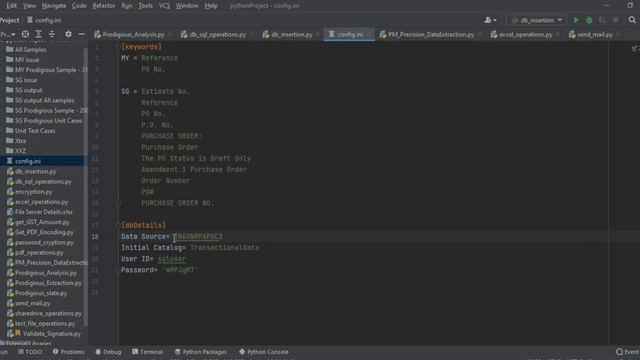Hide the Project tool window
The image size is (640, 360).
(x=82, y=34)
